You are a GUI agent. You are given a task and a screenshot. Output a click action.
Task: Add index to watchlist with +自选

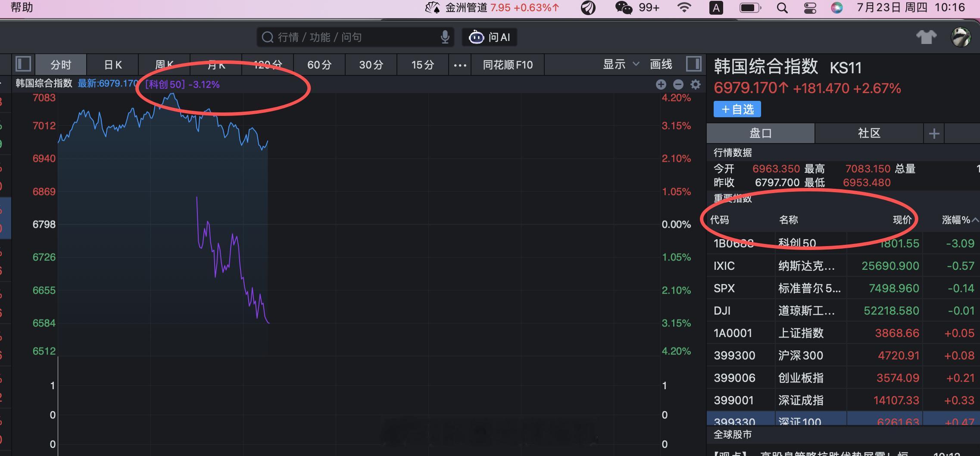pyautogui.click(x=737, y=109)
